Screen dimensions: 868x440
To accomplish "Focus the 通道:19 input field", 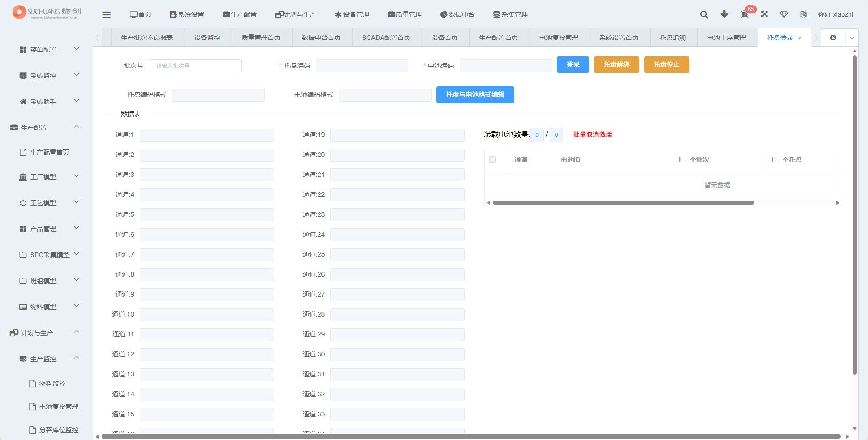I will click(397, 135).
